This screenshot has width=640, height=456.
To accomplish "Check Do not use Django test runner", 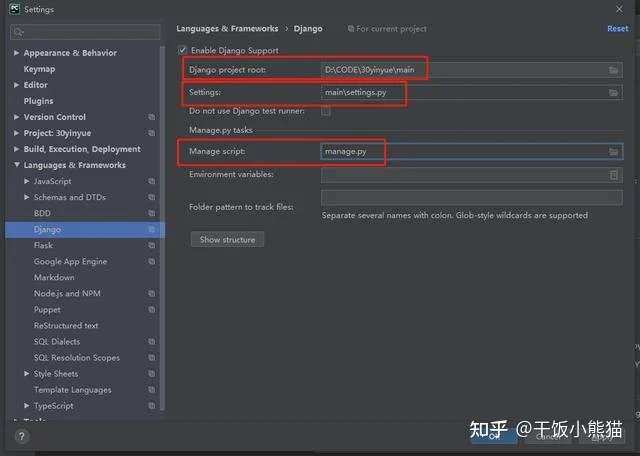I will pos(326,111).
